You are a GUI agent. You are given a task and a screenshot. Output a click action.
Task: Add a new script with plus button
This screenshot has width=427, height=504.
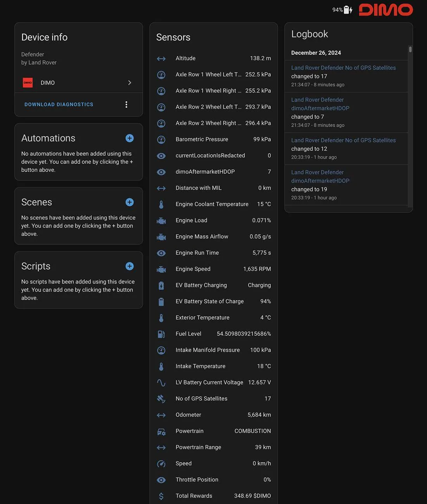pos(130,266)
